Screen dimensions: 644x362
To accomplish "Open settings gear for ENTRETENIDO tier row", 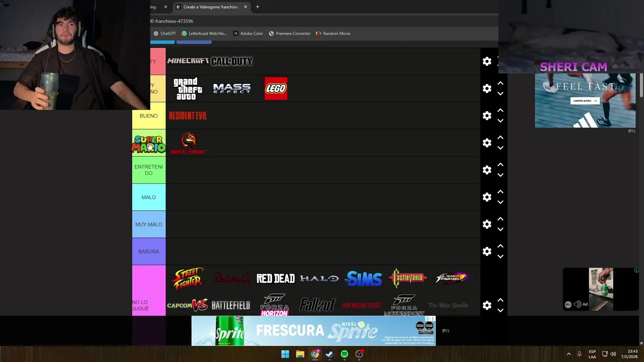I will [487, 170].
